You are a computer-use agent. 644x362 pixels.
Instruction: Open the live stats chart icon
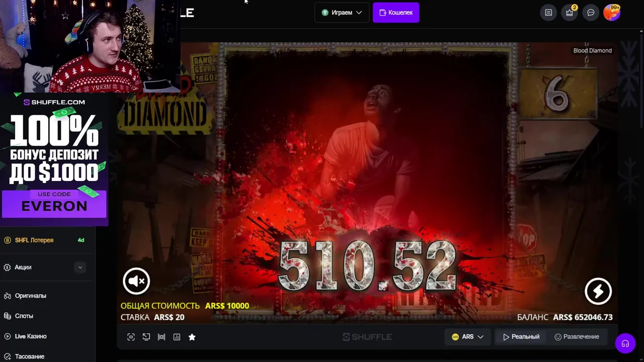click(x=177, y=337)
